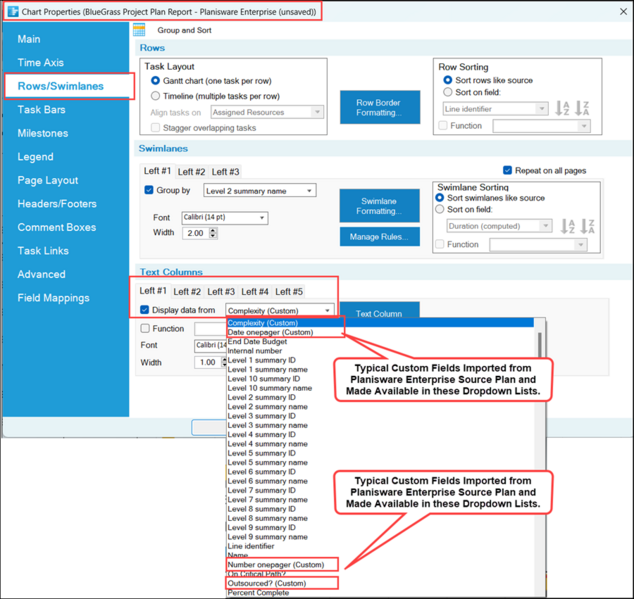
Task: Open Task Bars settings page
Action: coord(41,110)
